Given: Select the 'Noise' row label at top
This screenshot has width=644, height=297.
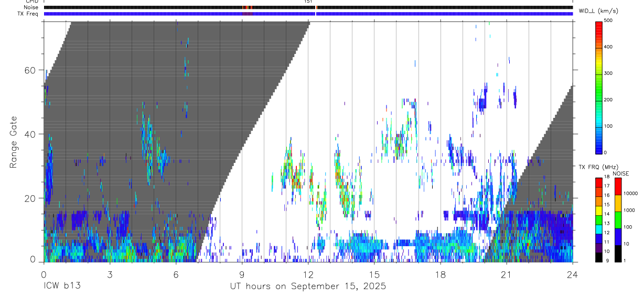Looking at the screenshot, I should click(x=32, y=7).
